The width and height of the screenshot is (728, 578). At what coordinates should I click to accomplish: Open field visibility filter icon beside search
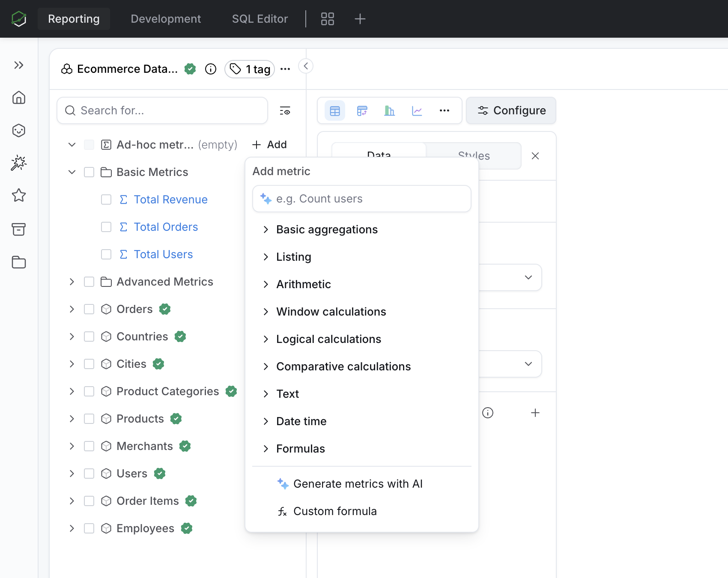click(285, 110)
